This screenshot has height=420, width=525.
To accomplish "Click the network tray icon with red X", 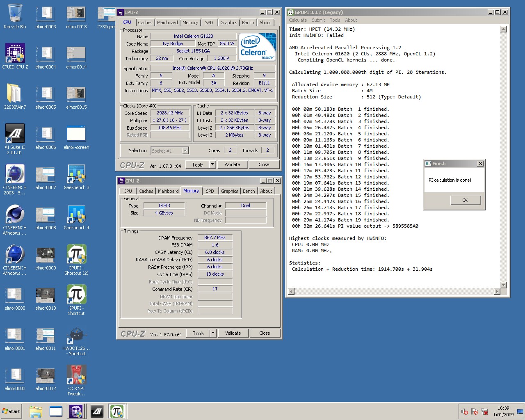I will pos(484,411).
